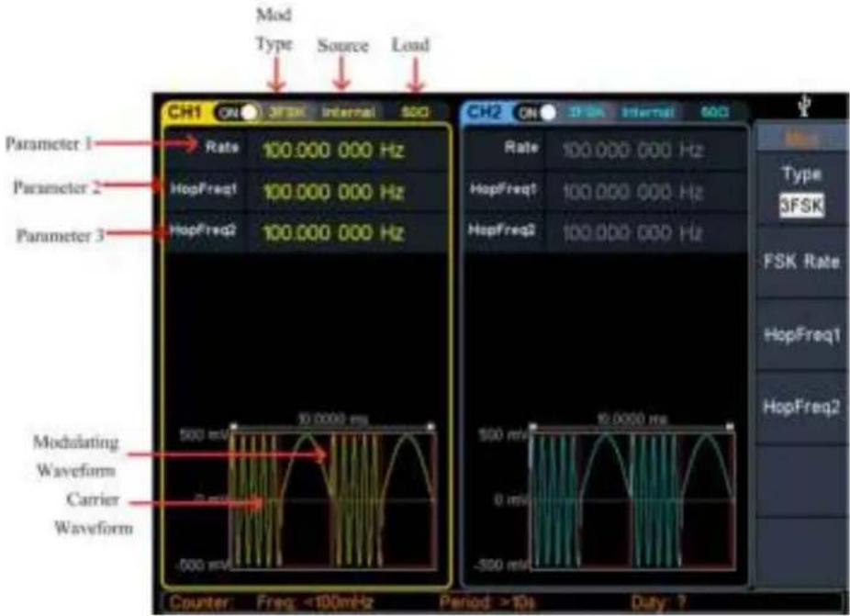Click the CH1 Rate label
Viewport: 850px width, 616px height.
point(222,147)
